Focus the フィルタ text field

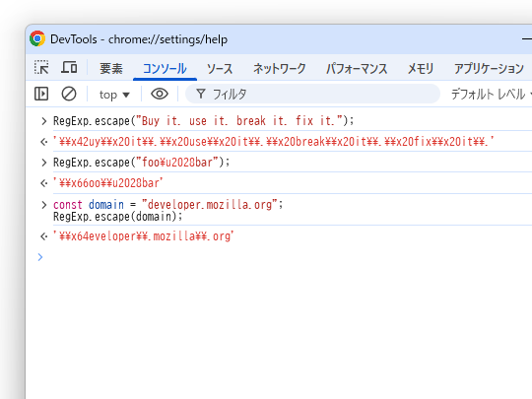coord(312,94)
